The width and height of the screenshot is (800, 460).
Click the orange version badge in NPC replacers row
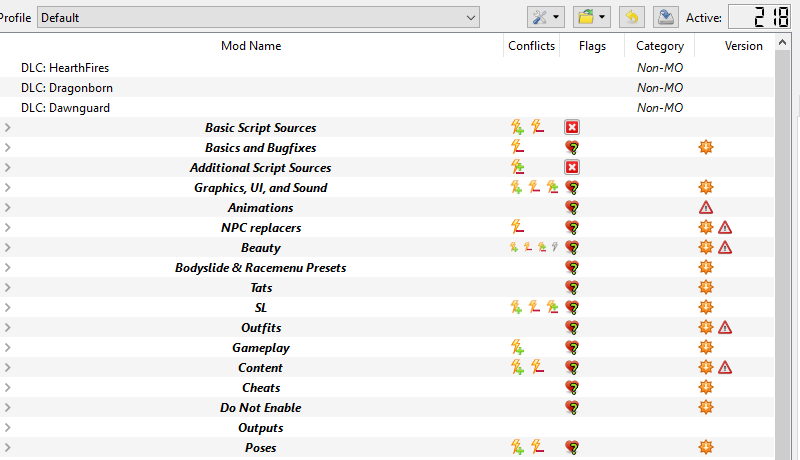coord(706,227)
